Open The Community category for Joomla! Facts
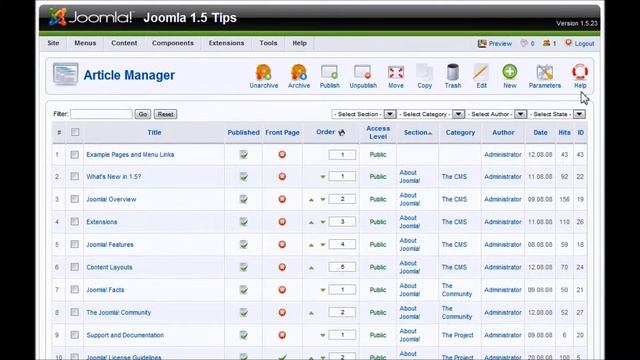Image resolution: width=640 pixels, height=360 pixels. pyautogui.click(x=456, y=290)
